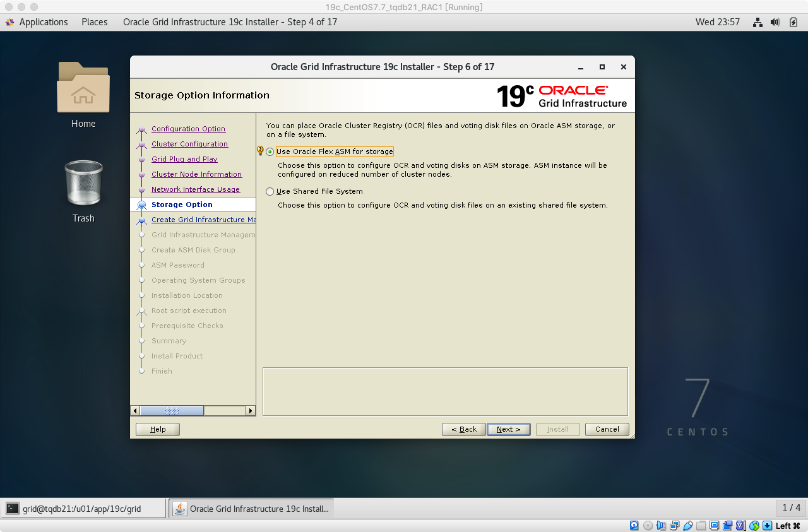Click the workspace switcher 1 / 4
This screenshot has width=808, height=532.
coord(791,508)
